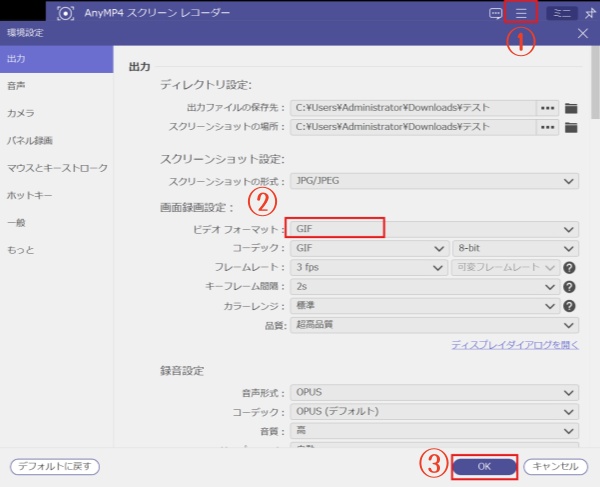
Task: Open the 8-bit depth dropdown
Action: point(515,248)
